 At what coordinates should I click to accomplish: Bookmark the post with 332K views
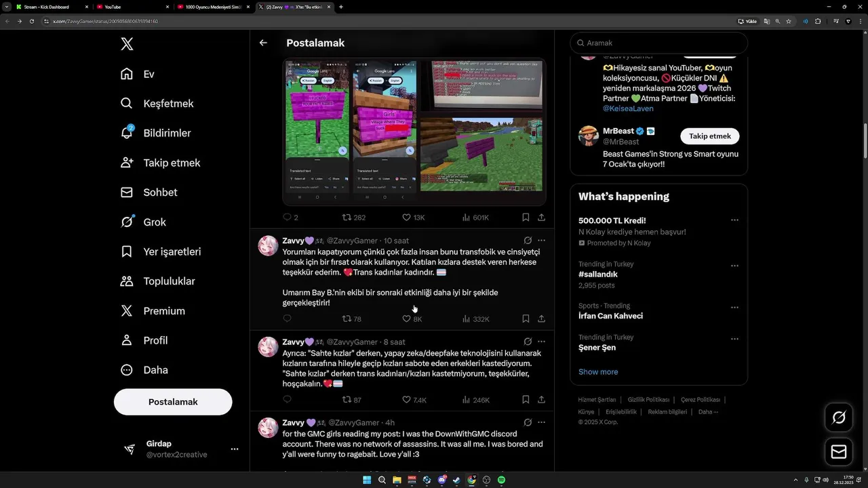pos(526,319)
